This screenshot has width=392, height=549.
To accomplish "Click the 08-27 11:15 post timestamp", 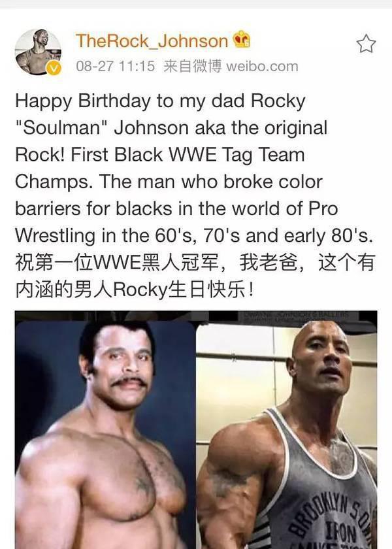I will (x=115, y=66).
